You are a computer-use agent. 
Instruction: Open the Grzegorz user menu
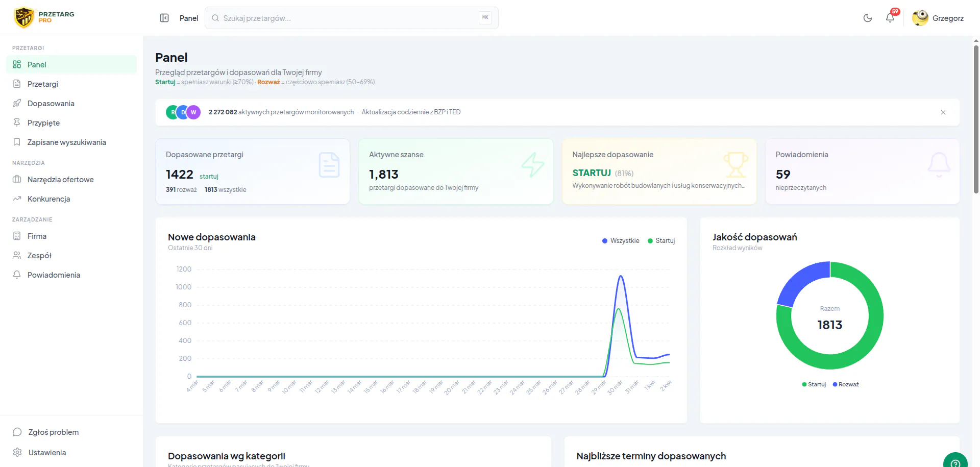point(938,18)
